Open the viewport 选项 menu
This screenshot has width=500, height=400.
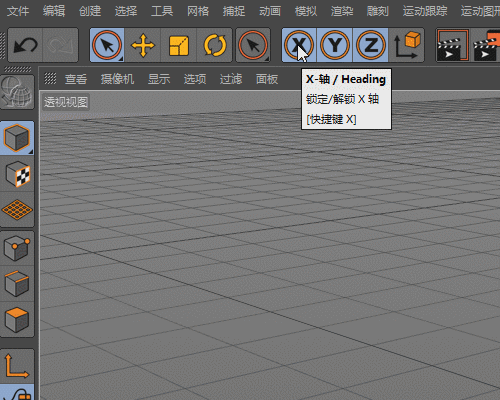click(x=195, y=79)
